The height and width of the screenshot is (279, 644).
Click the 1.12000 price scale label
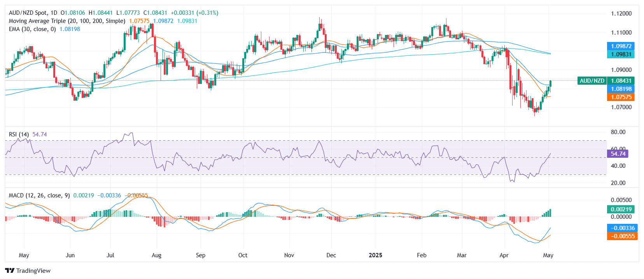pyautogui.click(x=621, y=14)
